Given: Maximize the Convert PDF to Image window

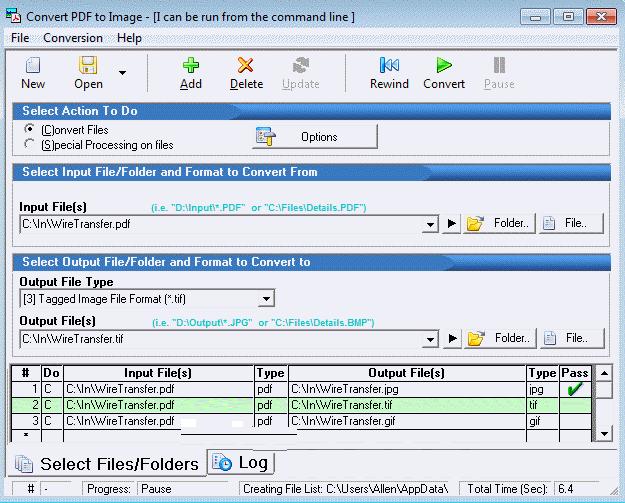Looking at the screenshot, I should (x=568, y=17).
